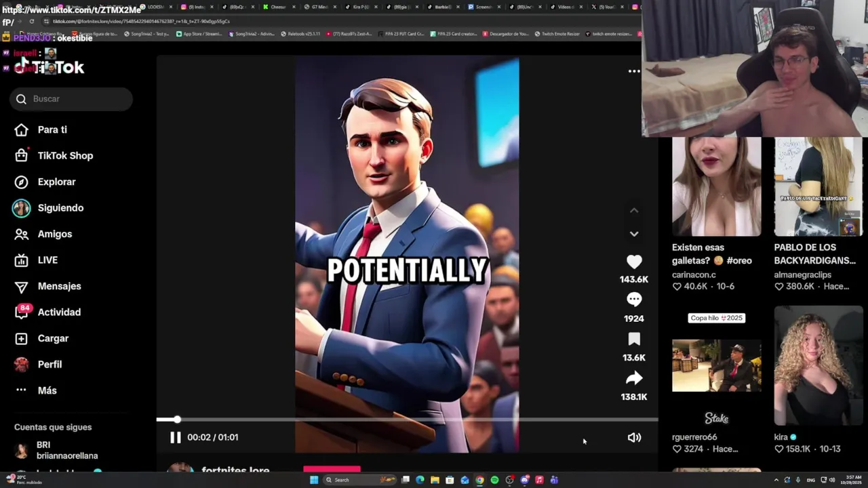Open the Stake rguerrero66 video thumbnail

[x=716, y=366]
